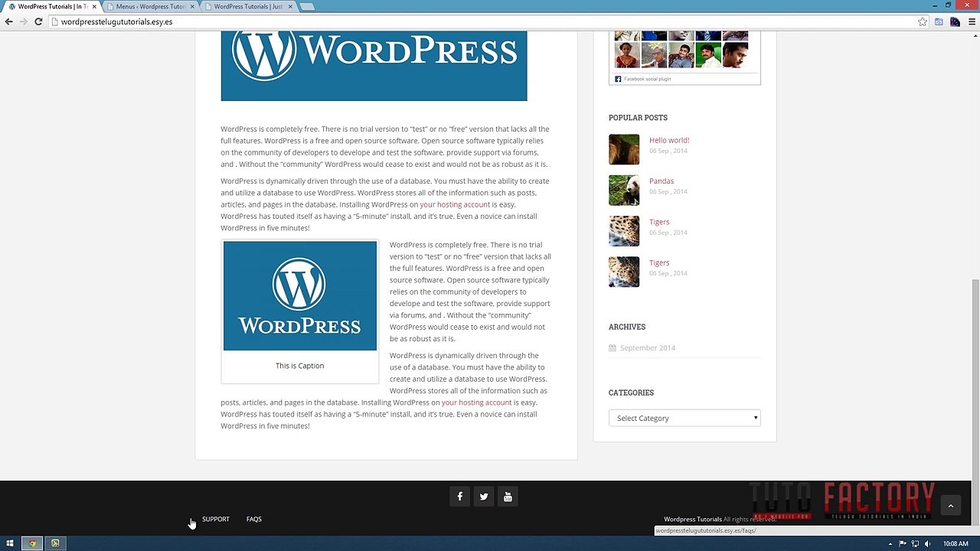
Task: Open the Windows Start button
Action: click(10, 543)
